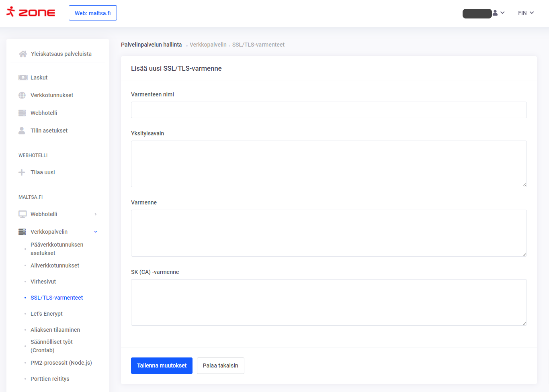549x392 pixels.
Task: Focus the Varmenteen nimi input field
Action: tap(328, 110)
